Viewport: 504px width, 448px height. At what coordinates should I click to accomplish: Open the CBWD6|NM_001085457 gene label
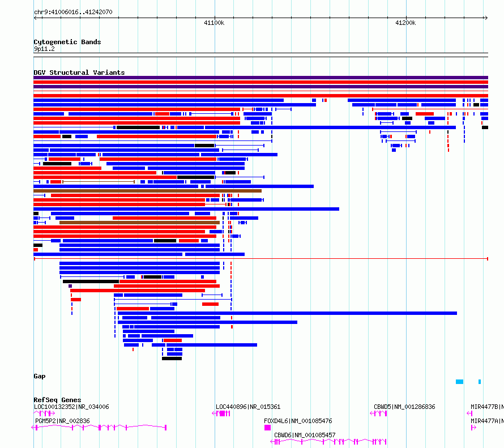(x=305, y=435)
